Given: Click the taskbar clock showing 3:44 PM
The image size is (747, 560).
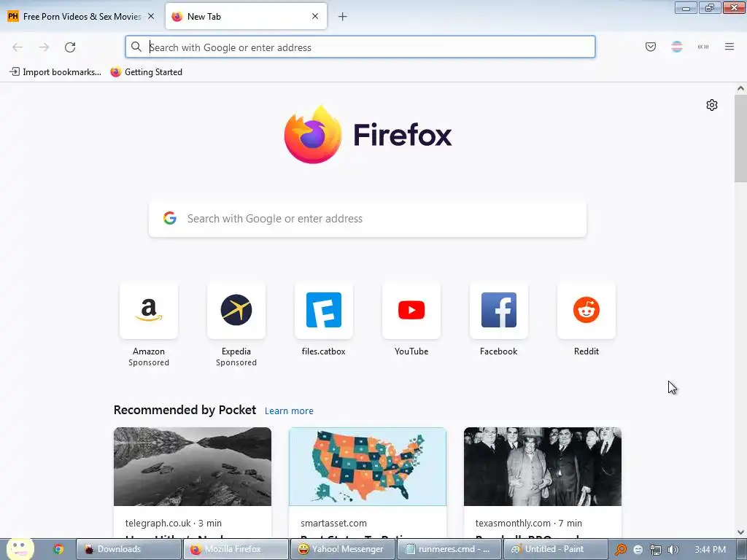Looking at the screenshot, I should point(711,550).
